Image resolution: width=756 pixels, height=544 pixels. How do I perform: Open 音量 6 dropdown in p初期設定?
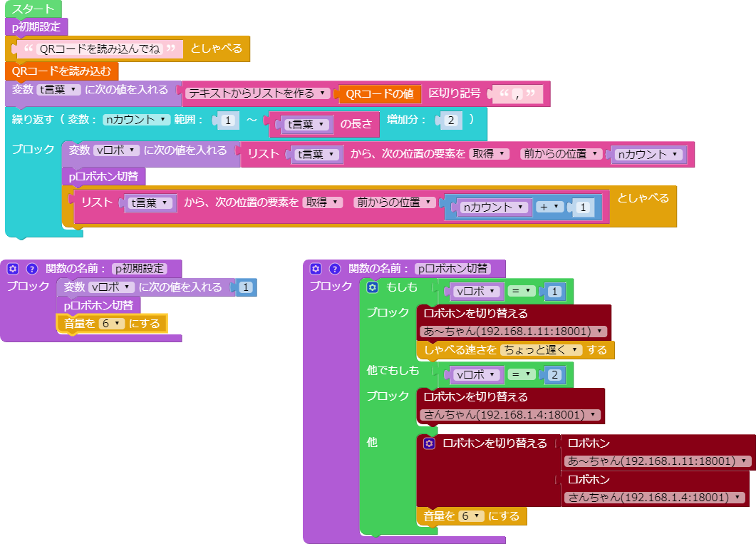pyautogui.click(x=112, y=324)
